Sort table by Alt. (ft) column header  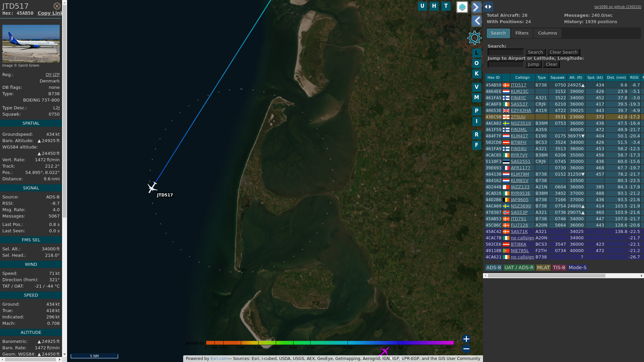[x=576, y=77]
